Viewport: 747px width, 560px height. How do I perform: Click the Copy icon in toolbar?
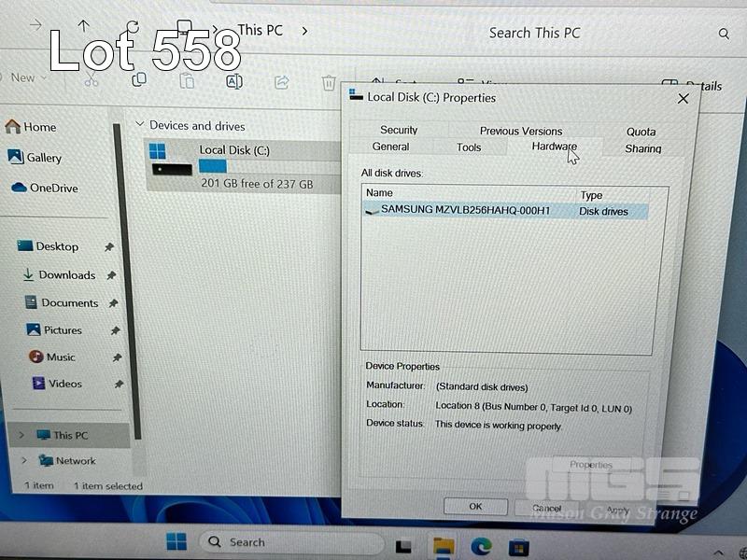pyautogui.click(x=139, y=80)
